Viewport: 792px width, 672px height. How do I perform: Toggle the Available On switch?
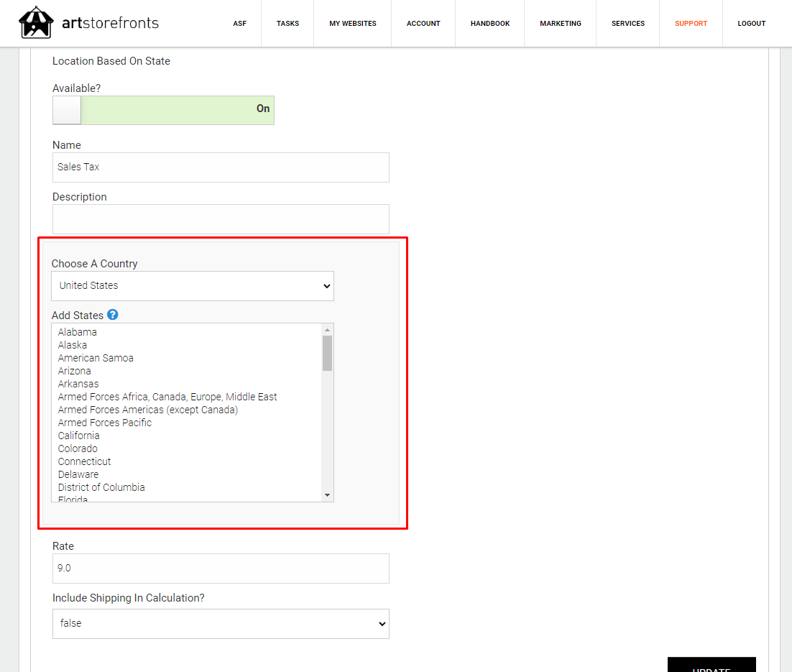[x=163, y=110]
